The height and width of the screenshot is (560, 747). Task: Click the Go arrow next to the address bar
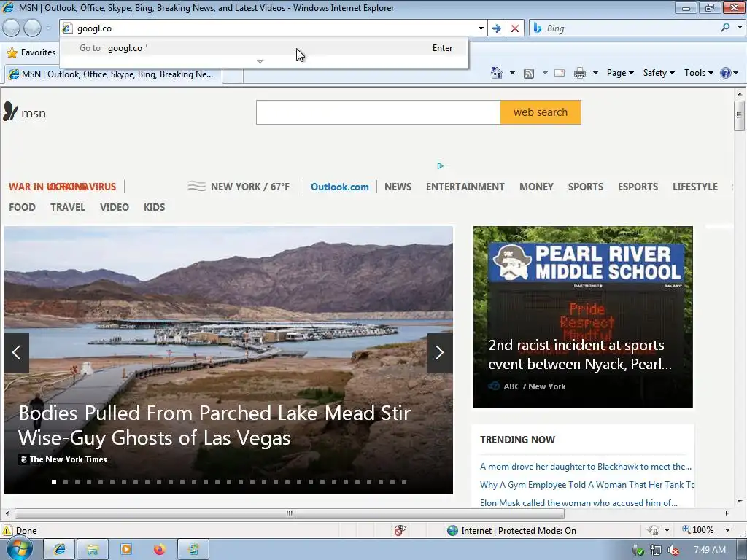(x=496, y=28)
